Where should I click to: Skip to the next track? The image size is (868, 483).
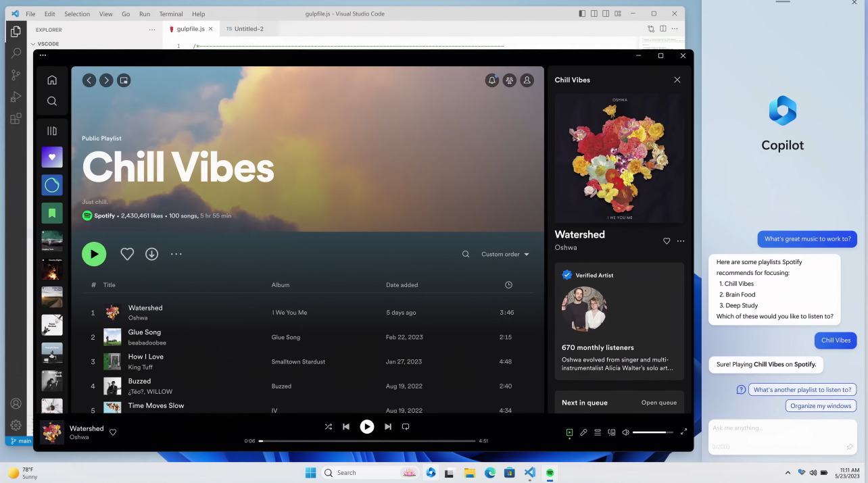coord(388,427)
